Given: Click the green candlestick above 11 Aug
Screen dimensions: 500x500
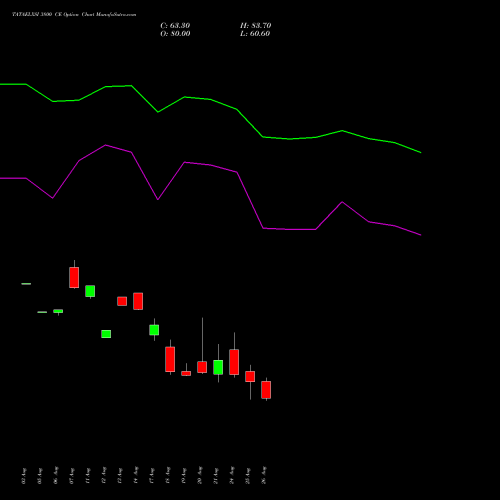Looking at the screenshot, I should (90, 291).
